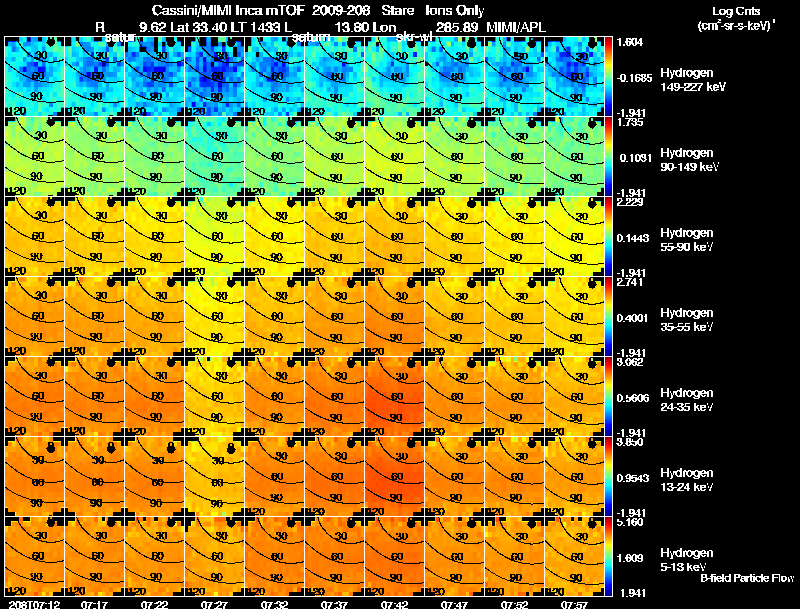Select the 24-35 keV panel at 07:42
Viewport: 800px width, 609px height.
click(394, 397)
